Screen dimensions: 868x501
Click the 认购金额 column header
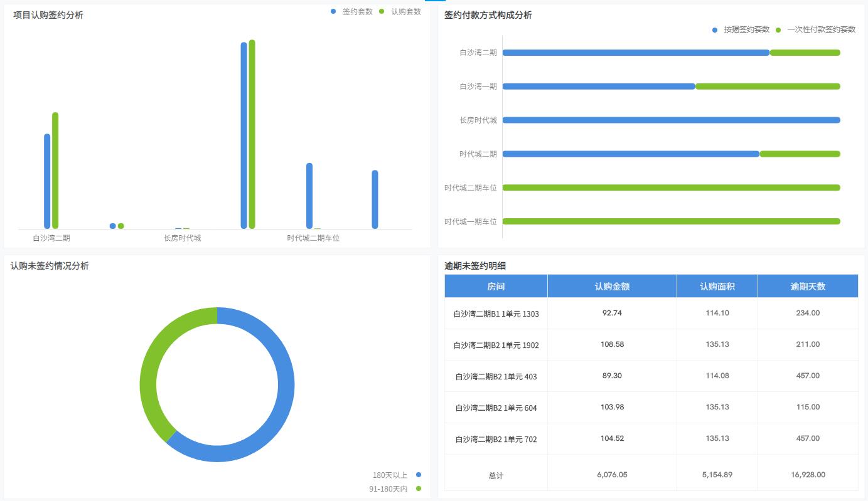pos(612,286)
